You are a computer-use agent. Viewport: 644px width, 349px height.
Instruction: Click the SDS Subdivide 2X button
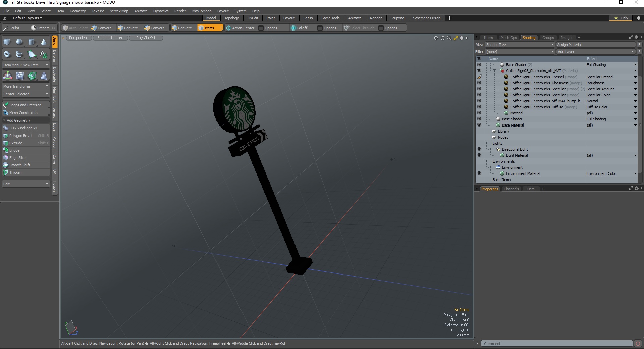(x=26, y=128)
